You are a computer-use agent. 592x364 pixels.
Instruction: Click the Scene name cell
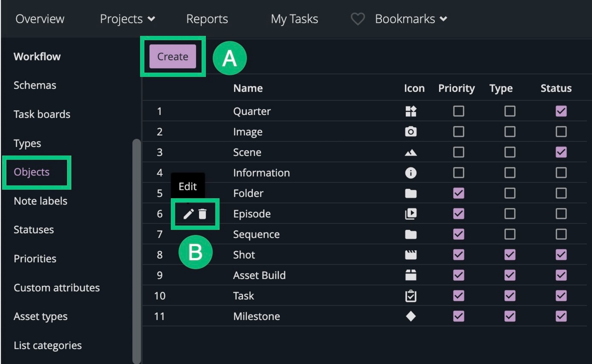click(247, 152)
